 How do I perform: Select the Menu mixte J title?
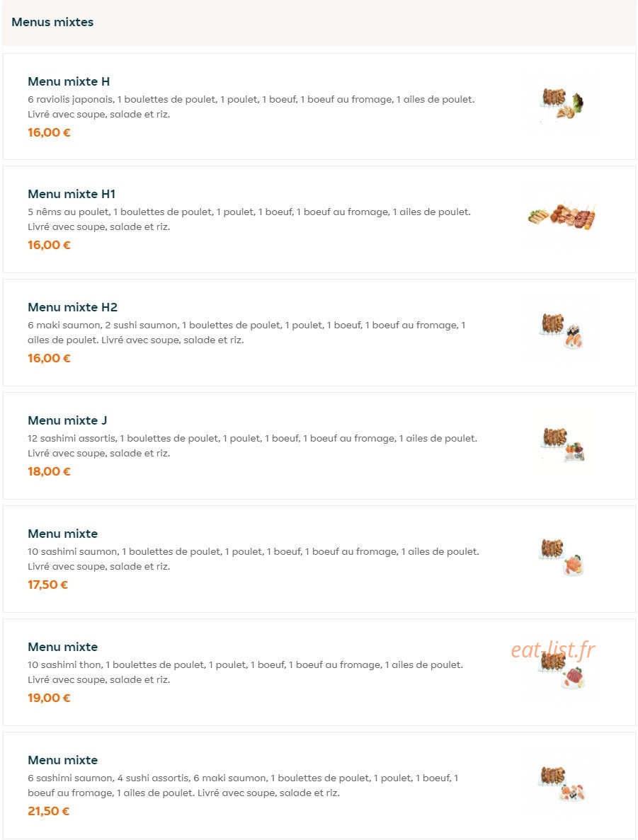click(67, 420)
